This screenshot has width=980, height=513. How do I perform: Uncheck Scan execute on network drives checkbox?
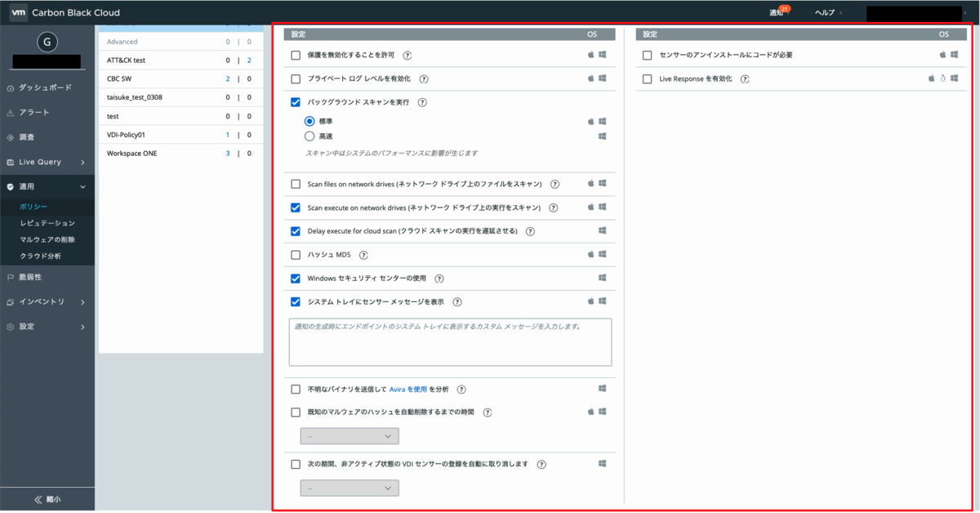click(x=296, y=207)
